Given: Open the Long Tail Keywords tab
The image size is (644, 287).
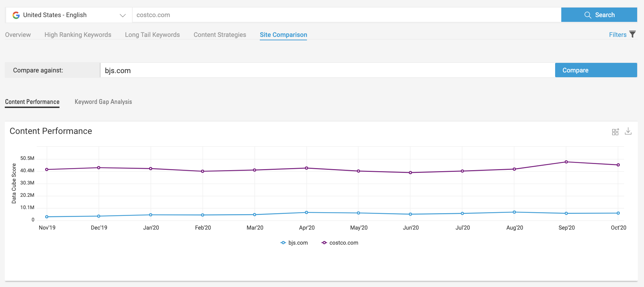Looking at the screenshot, I should [152, 35].
